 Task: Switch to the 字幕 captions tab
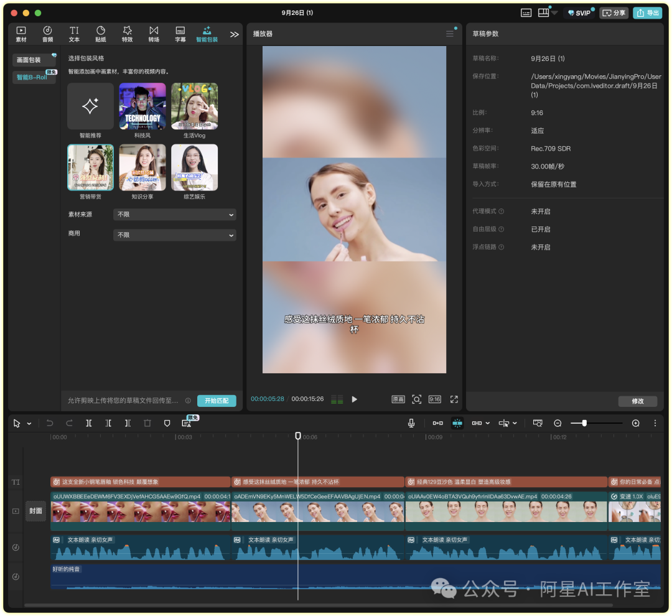pos(180,34)
